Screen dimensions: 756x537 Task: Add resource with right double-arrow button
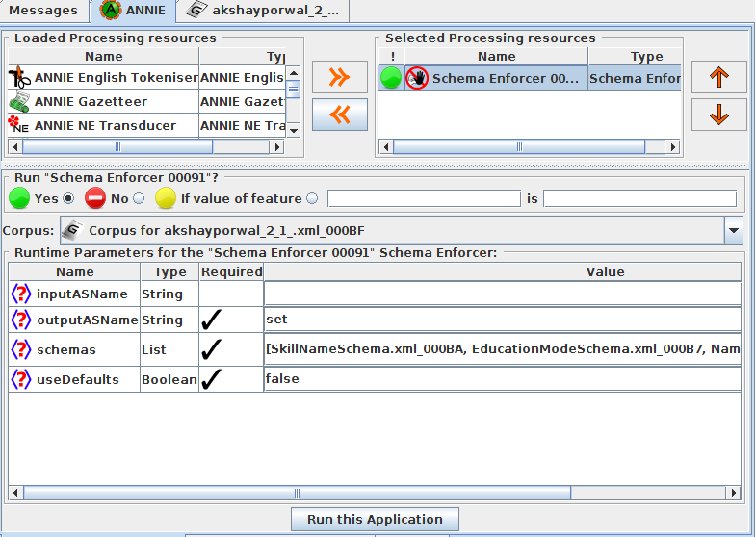339,77
